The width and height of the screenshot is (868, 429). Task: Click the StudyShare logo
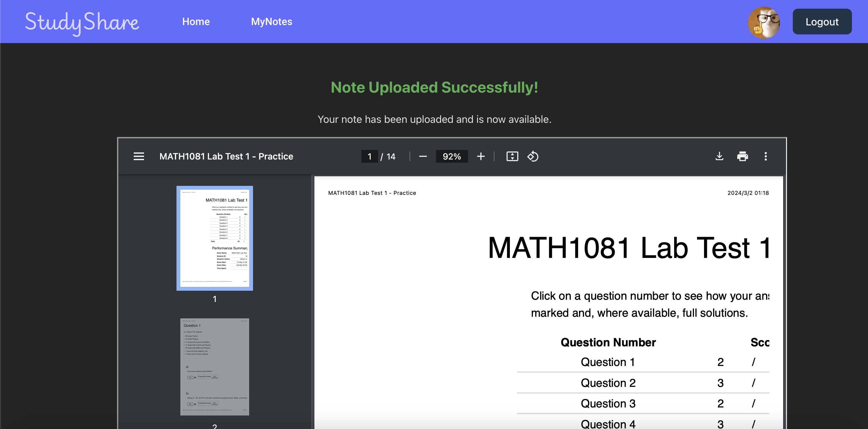(82, 22)
